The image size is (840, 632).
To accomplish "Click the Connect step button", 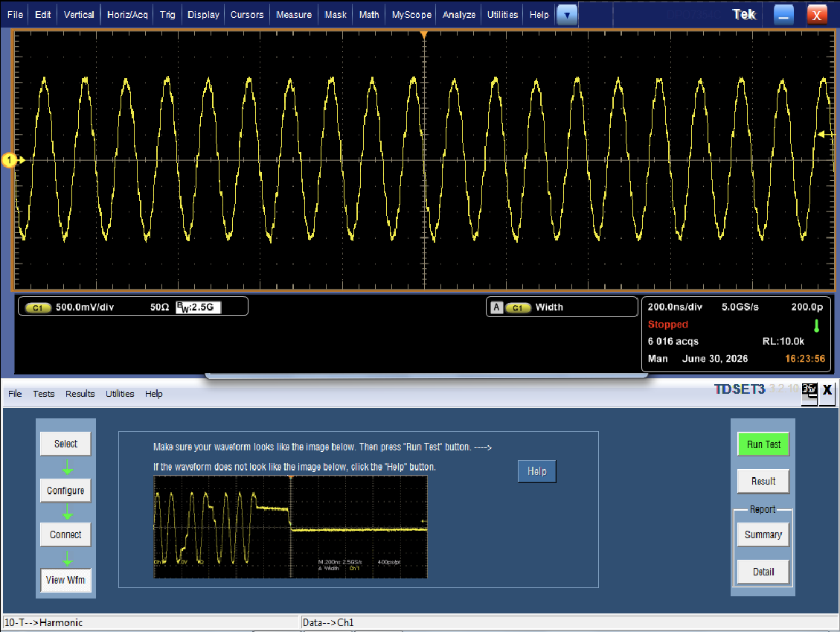I will coord(66,534).
